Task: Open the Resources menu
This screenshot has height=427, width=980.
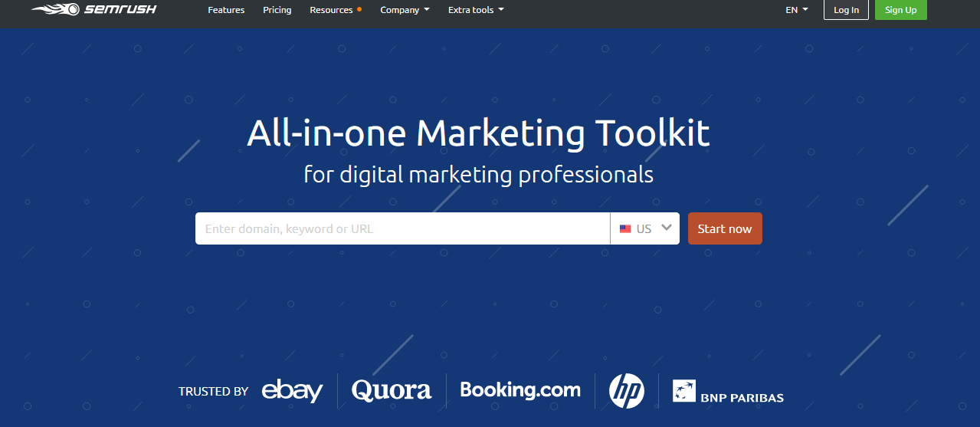Action: click(x=336, y=10)
